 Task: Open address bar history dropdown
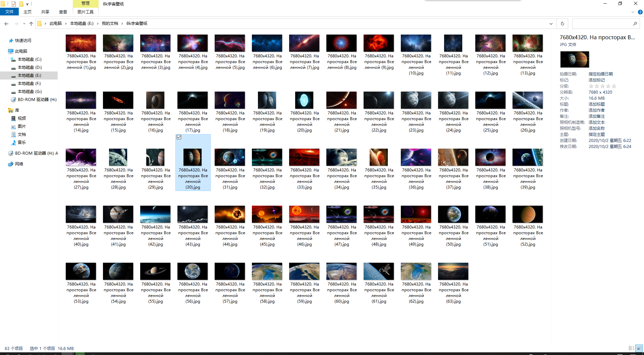point(551,24)
